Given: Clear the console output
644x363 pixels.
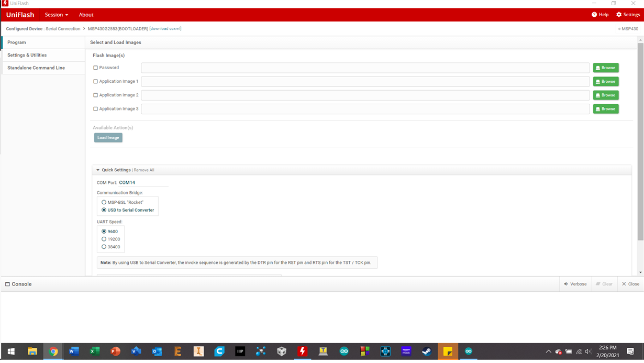Looking at the screenshot, I should pyautogui.click(x=604, y=284).
